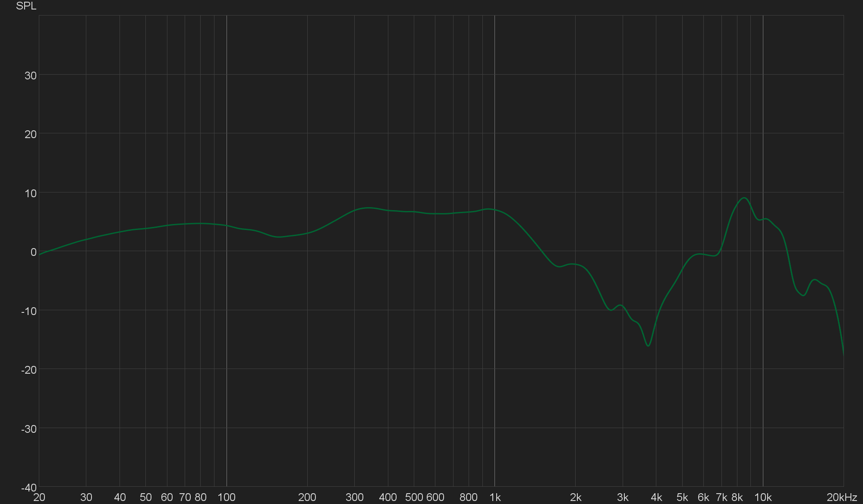The image size is (863, 504).
Task: Click the 4k frequency axis label
Action: [656, 498]
